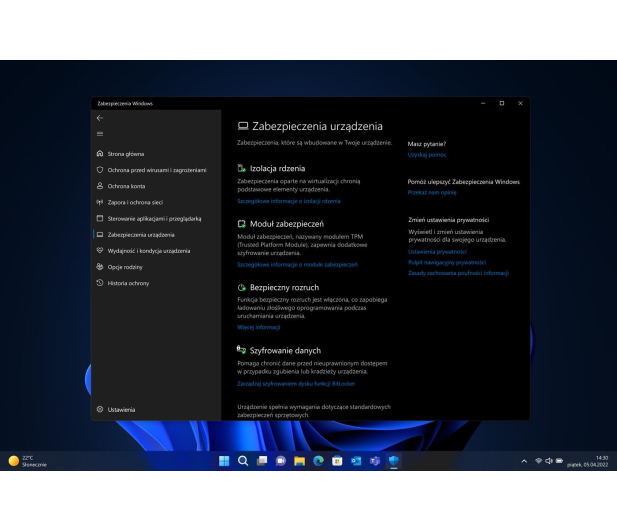
Task: Go back with the left arrow icon
Action: coord(100,118)
